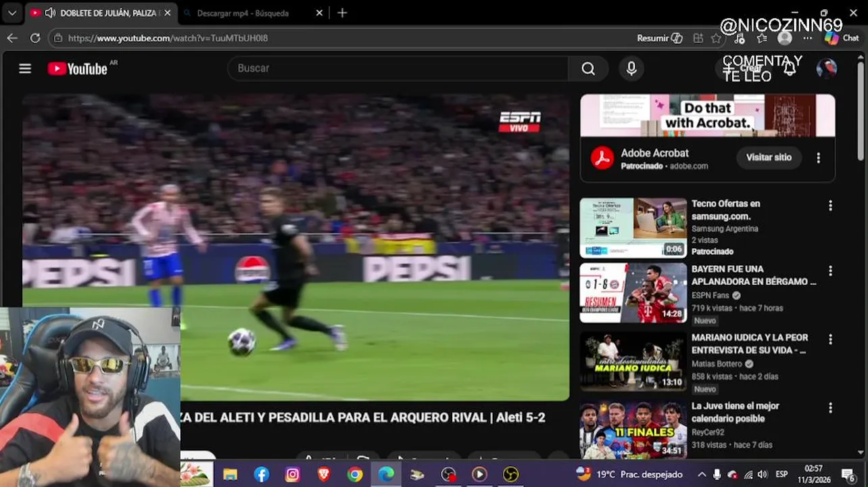Open the Edge browser profile icon
868x487 pixels.
tap(785, 38)
